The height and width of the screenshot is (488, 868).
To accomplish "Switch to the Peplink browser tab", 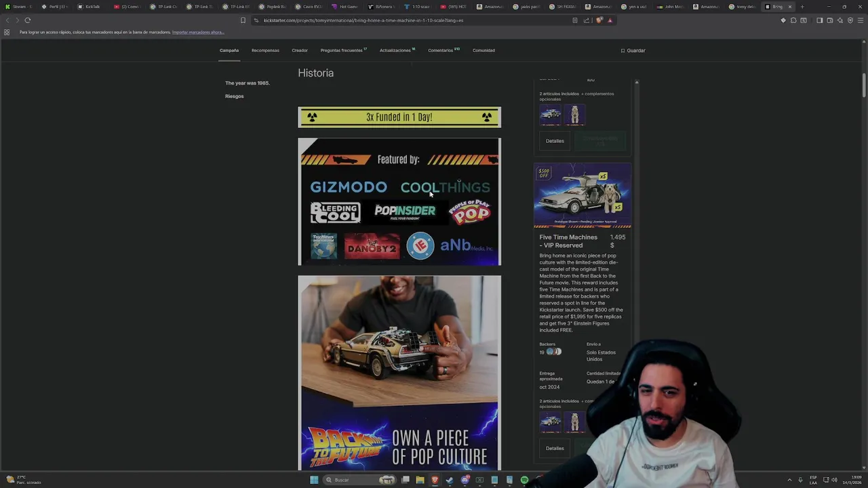I will coord(273,7).
